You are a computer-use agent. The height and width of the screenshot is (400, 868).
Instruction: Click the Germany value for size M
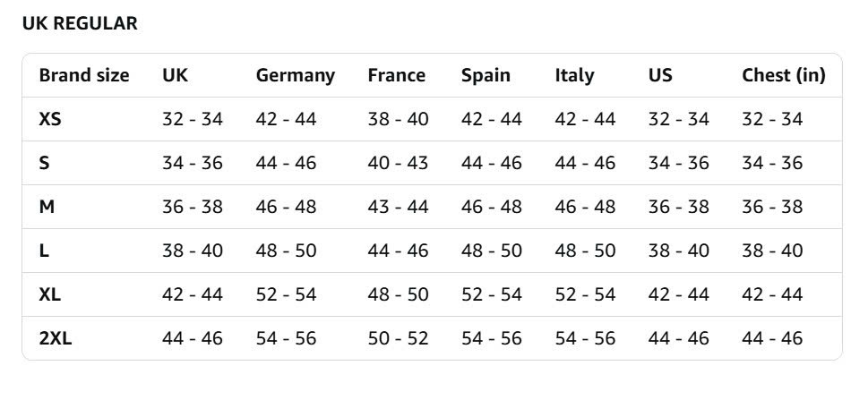click(x=286, y=207)
